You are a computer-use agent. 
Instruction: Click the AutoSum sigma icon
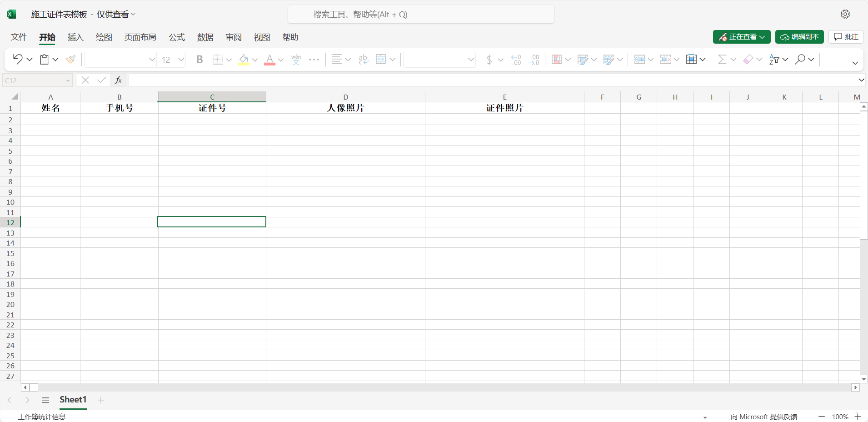pyautogui.click(x=722, y=59)
